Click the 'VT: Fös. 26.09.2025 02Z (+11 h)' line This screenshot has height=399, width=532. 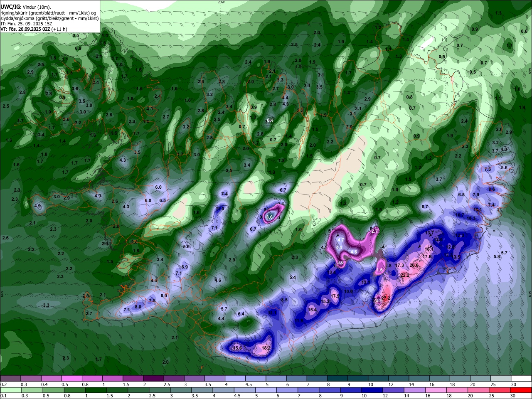pyautogui.click(x=34, y=29)
